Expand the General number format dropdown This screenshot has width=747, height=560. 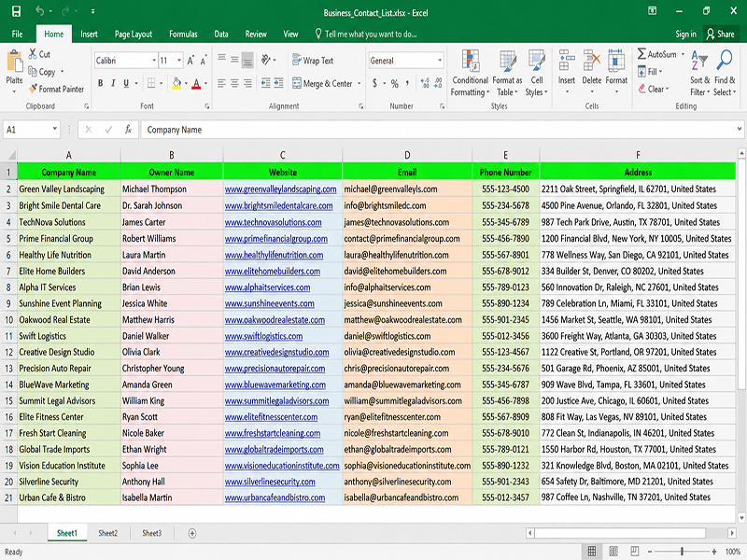click(x=440, y=61)
